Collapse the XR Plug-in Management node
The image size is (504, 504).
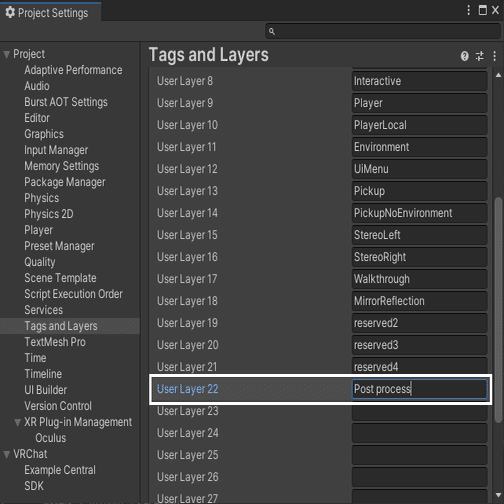pyautogui.click(x=18, y=423)
